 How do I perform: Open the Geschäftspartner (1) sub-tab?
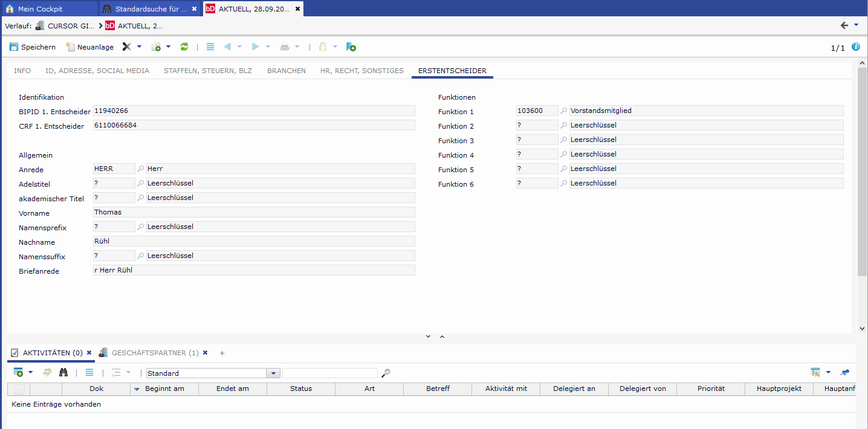tap(154, 353)
